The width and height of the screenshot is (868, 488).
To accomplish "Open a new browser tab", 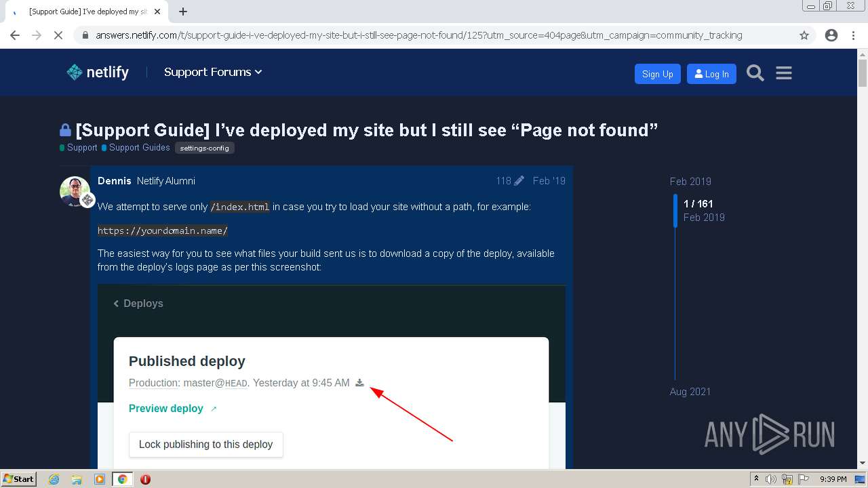I will [x=183, y=12].
